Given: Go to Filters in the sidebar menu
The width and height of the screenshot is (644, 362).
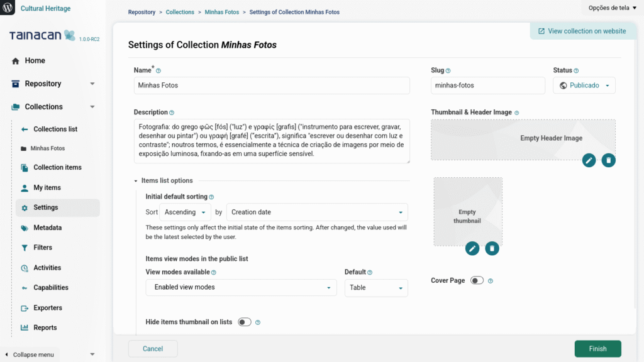Looking at the screenshot, I should [43, 248].
